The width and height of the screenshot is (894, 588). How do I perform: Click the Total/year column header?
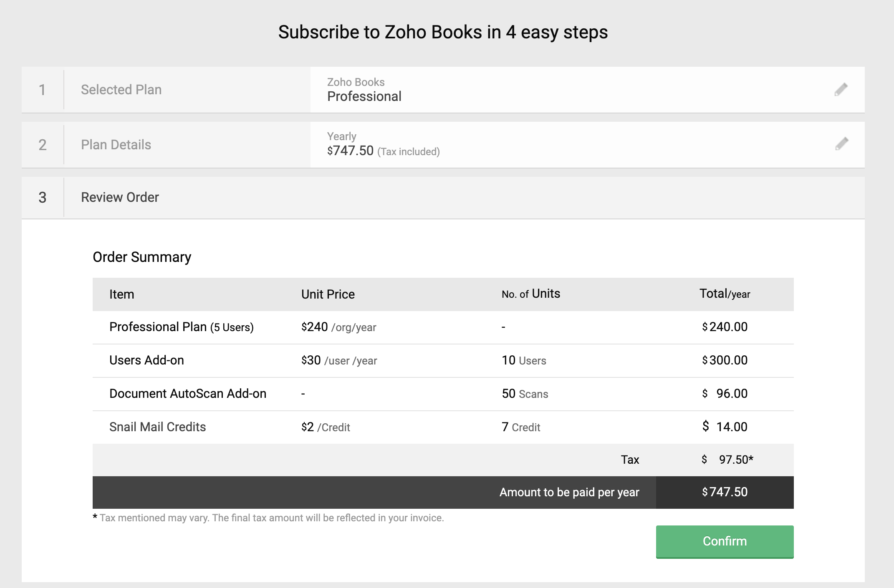tap(725, 294)
